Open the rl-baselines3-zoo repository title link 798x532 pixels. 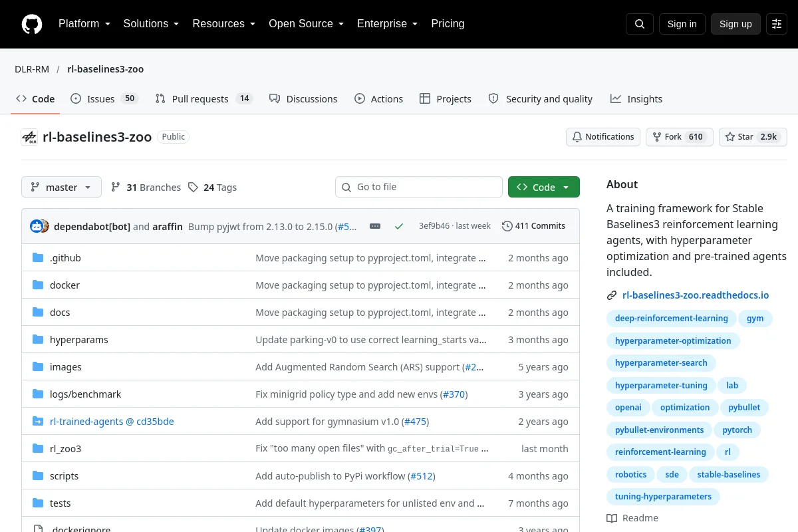[97, 137]
